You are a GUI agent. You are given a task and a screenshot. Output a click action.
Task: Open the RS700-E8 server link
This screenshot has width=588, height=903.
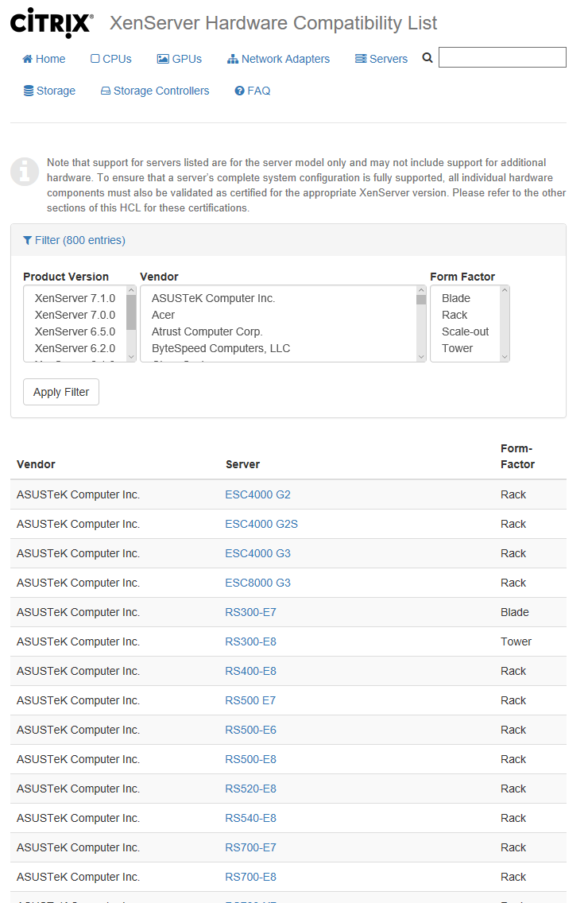(x=250, y=877)
